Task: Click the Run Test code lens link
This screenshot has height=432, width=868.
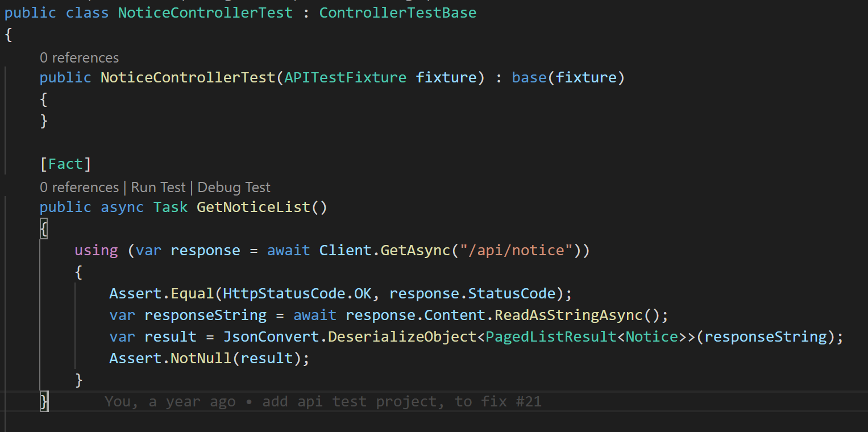Action: 158,187
